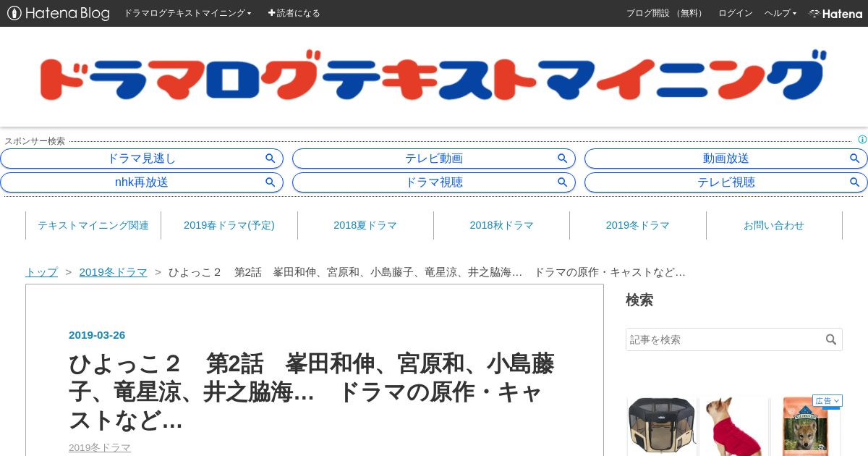Click magnifier icon in テレビ視聴 pill
The width and height of the screenshot is (868, 456).
click(854, 182)
